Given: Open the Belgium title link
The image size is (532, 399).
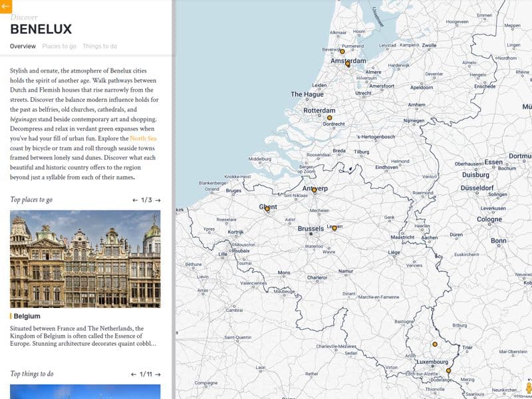Looking at the screenshot, I should tap(27, 317).
